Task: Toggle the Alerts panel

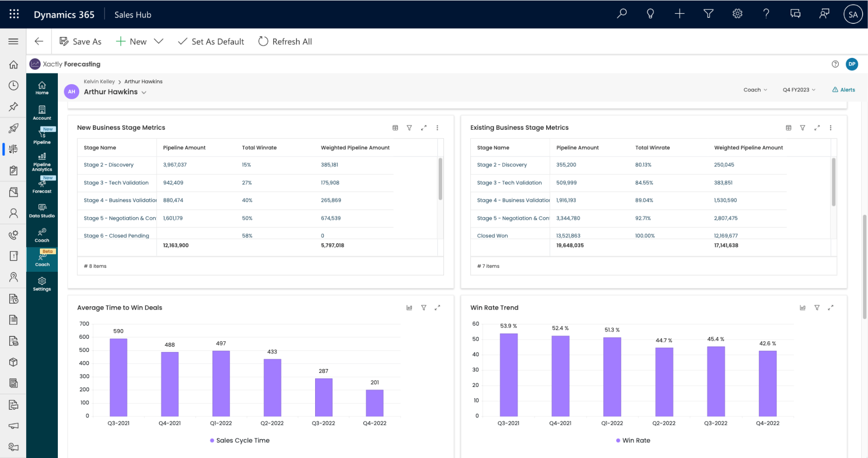Action: pos(844,89)
